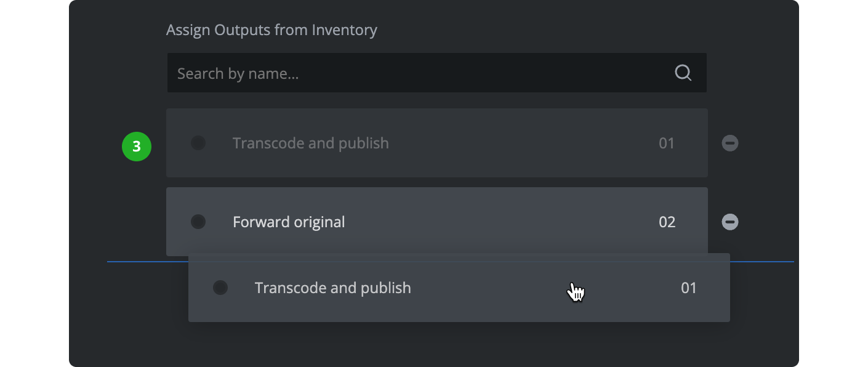The height and width of the screenshot is (367, 868).
Task: Open the Forward original row's dropdown
Action: tap(437, 222)
